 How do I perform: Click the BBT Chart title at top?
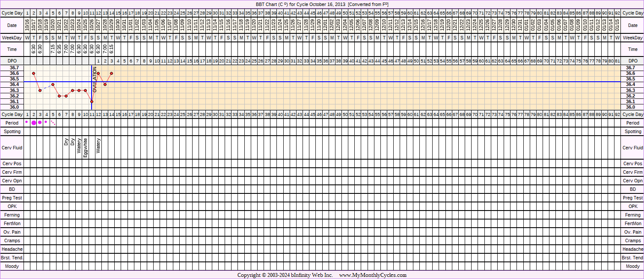pos(322,4)
